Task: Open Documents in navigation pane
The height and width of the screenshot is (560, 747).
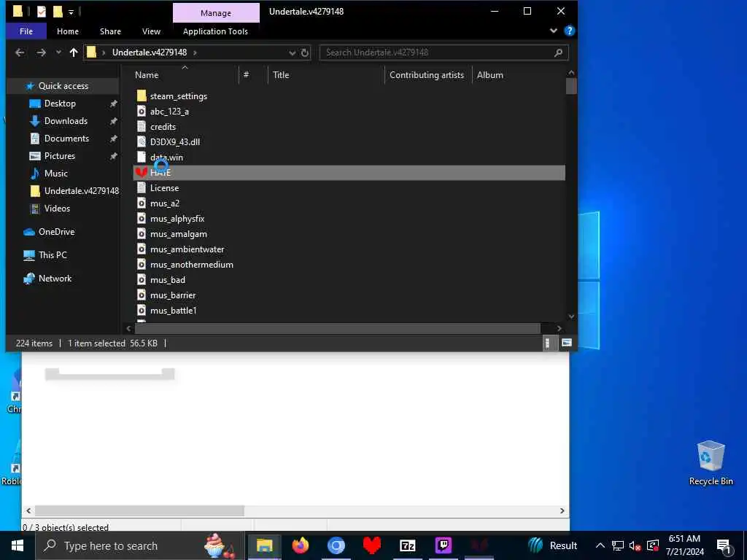Action: pyautogui.click(x=66, y=139)
